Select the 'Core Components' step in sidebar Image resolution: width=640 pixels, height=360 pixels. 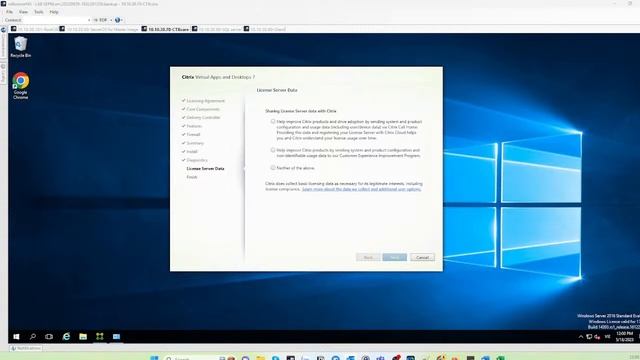[x=203, y=109]
